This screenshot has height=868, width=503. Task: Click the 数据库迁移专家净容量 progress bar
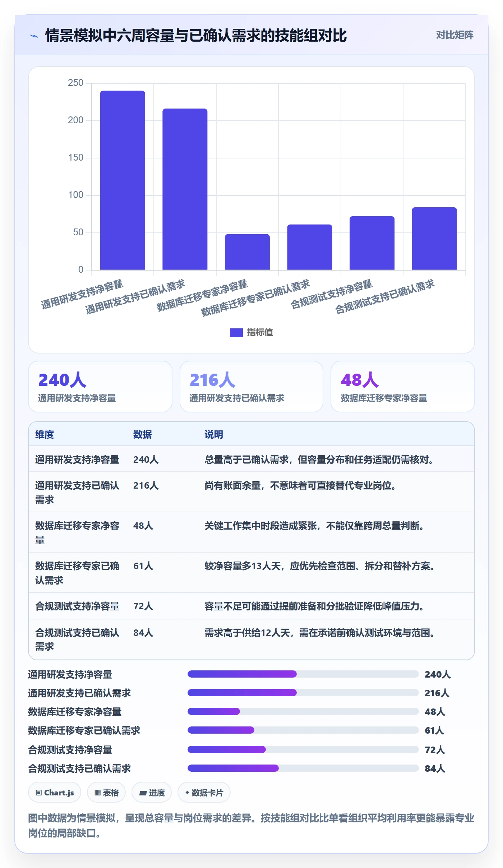[303, 711]
